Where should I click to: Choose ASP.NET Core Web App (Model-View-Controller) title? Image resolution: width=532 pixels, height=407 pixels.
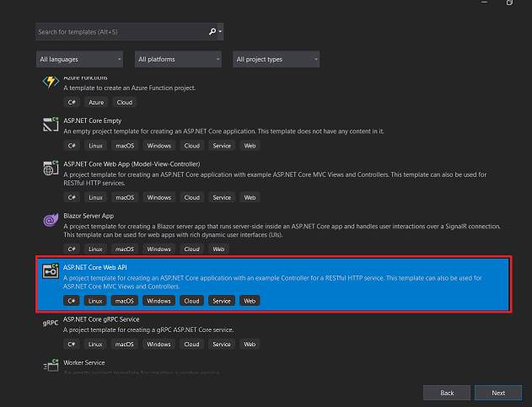[x=132, y=164]
